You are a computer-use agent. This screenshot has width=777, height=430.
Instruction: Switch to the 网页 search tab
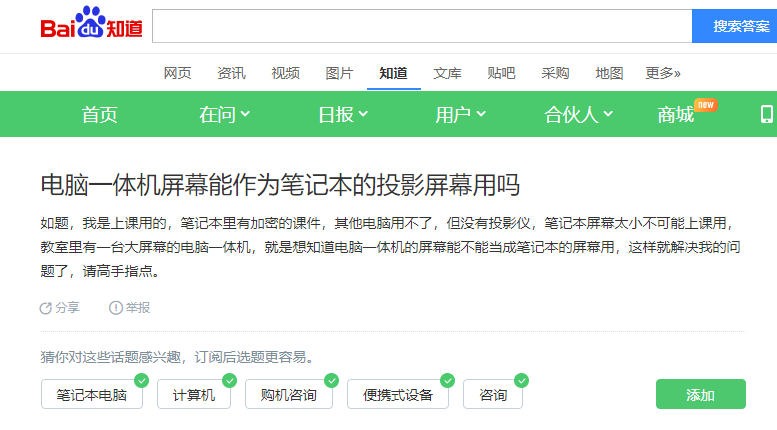click(177, 73)
